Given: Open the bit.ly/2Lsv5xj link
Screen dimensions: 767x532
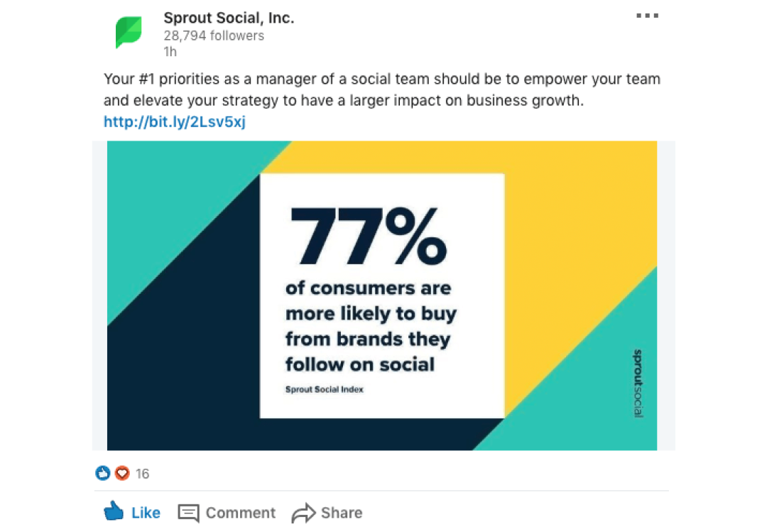Looking at the screenshot, I should (175, 121).
